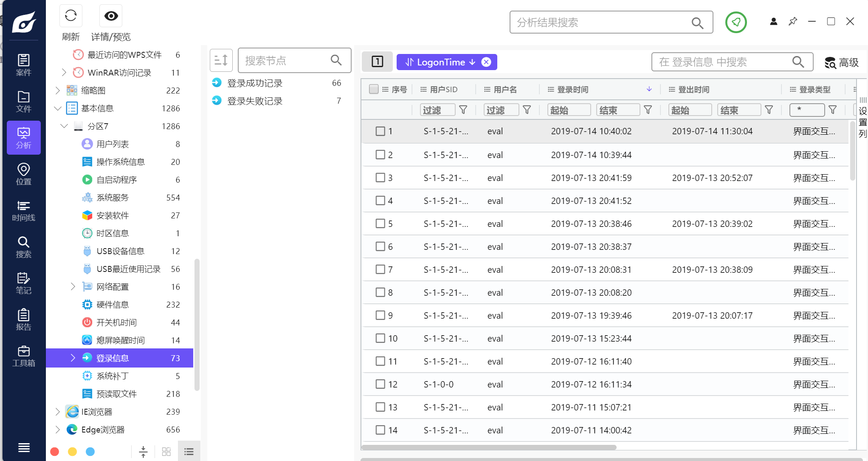Click the refresh icon

(71, 16)
